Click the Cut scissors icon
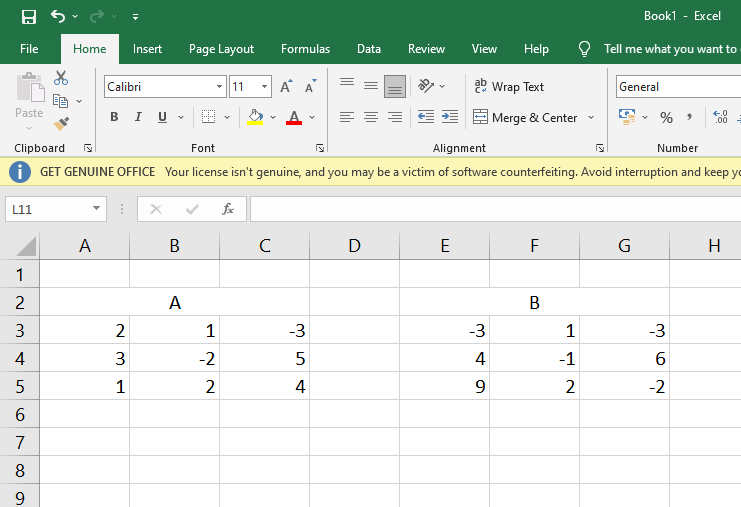741x507 pixels. click(61, 78)
